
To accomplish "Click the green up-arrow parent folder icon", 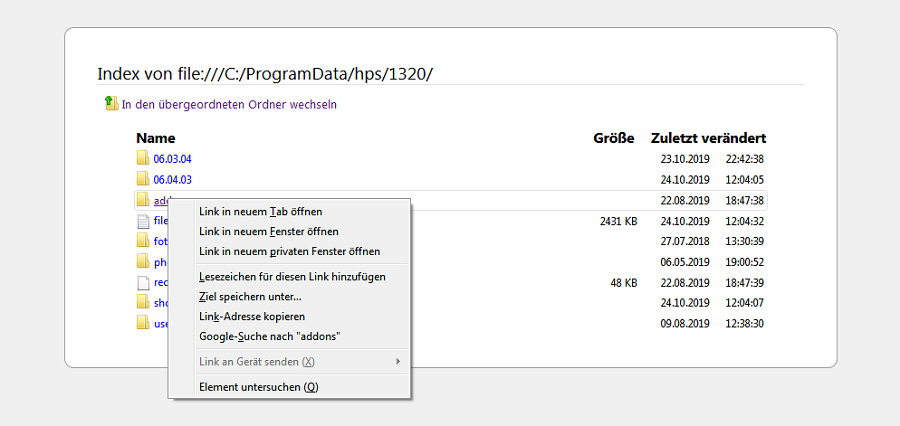I will point(111,103).
